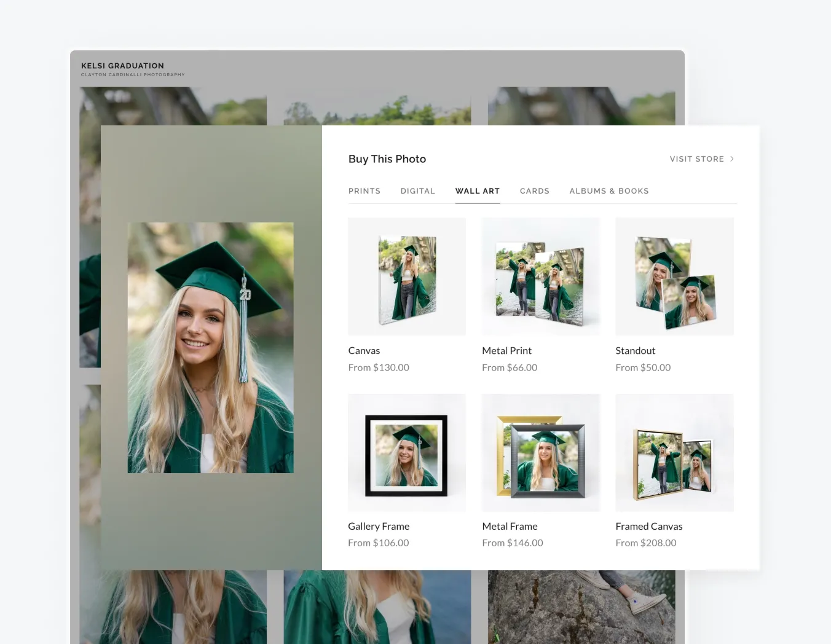Select the Metal Print product thumbnail

[x=540, y=276]
